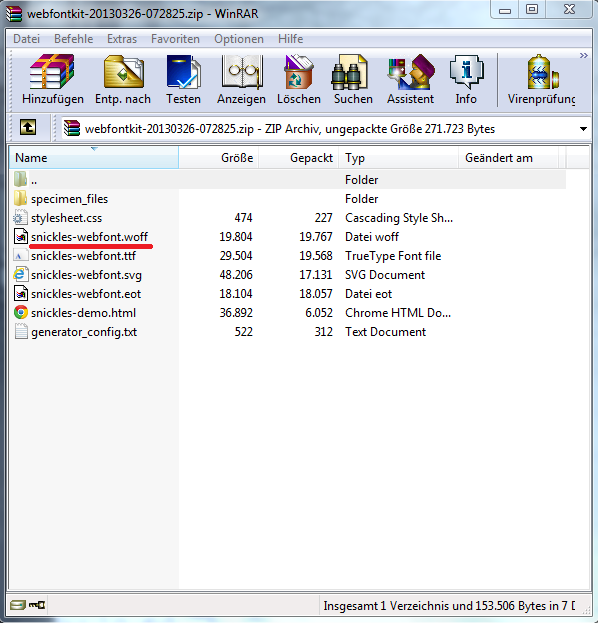598x623 pixels.
Task: Select stylesheet.css file icon
Action: (21, 217)
